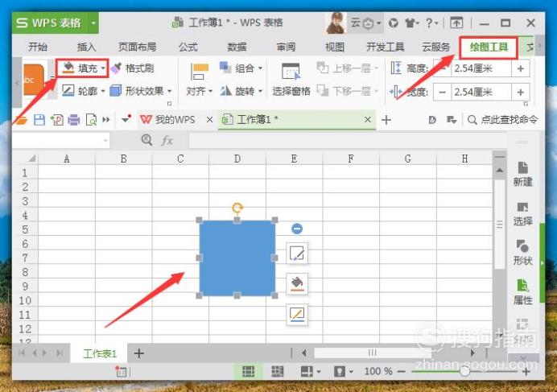Expand the Shape Effects dropdown arrow
Screen dimensions: 557x392
pyautogui.click(x=170, y=91)
